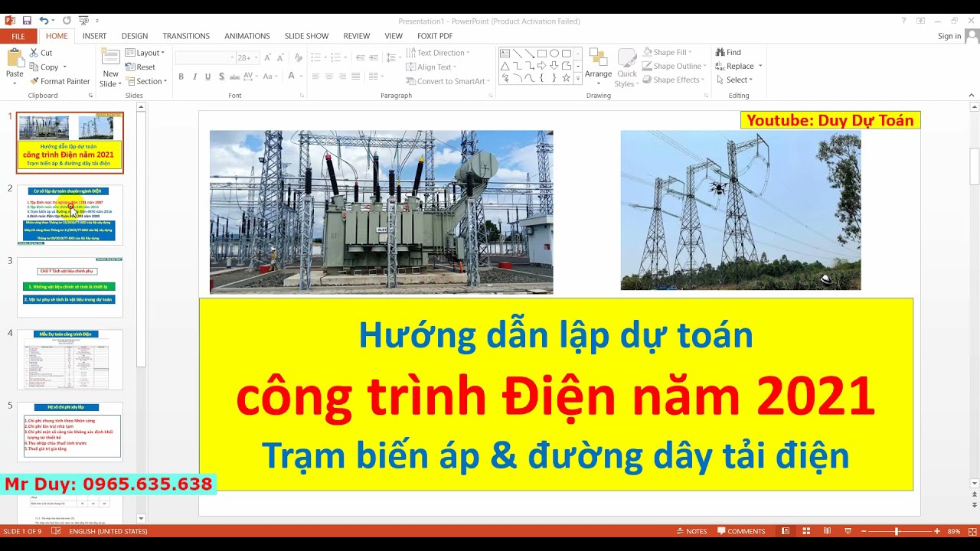Select the triangle shape in gallery
980x551 pixels.
click(x=505, y=66)
